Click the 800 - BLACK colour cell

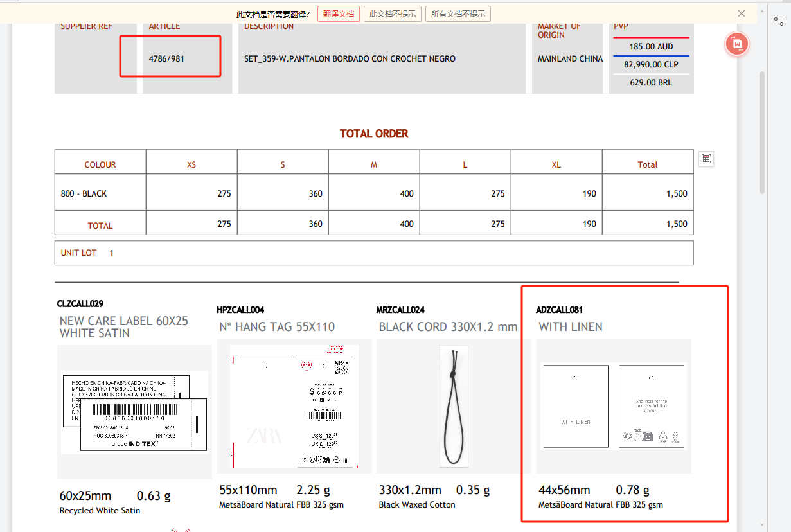pyautogui.click(x=84, y=193)
